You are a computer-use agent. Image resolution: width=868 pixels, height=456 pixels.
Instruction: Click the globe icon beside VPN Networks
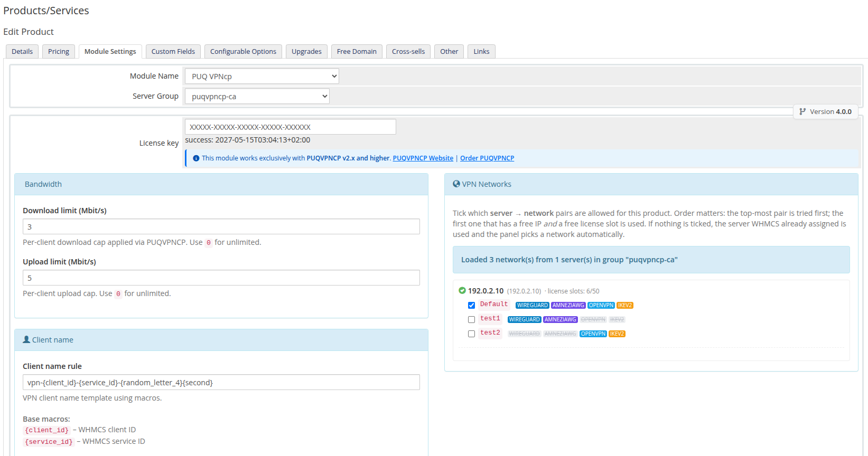tap(456, 184)
